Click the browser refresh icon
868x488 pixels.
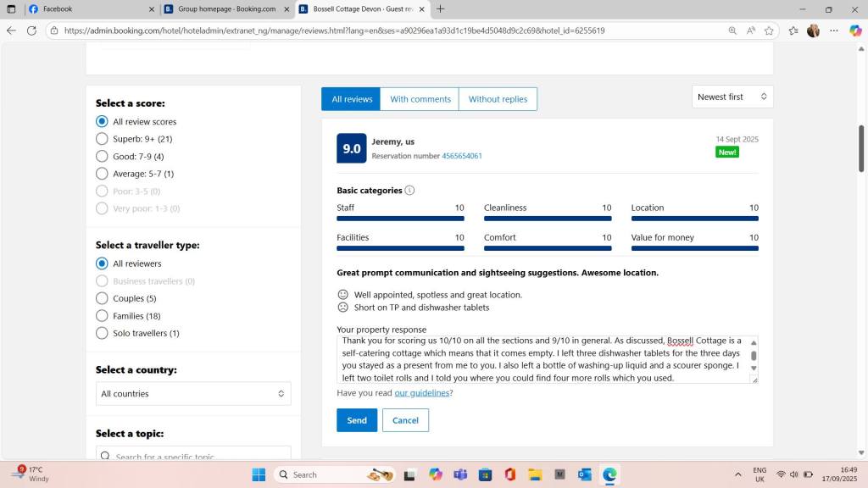click(x=31, y=30)
